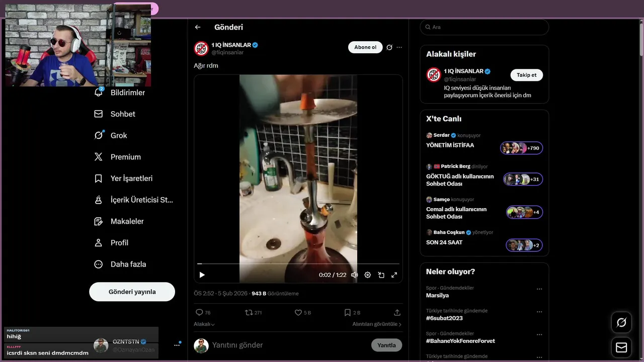Click the reply icon with 76
This screenshot has width=644, height=362.
pos(199,312)
